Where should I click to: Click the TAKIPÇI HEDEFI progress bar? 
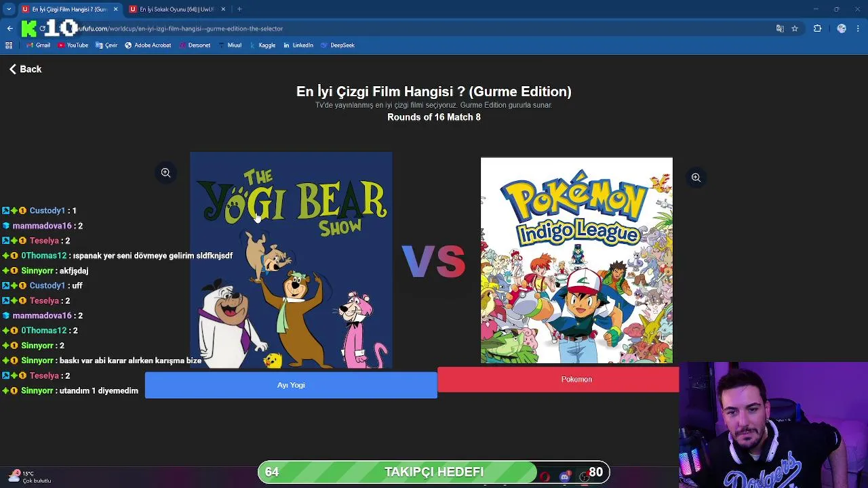434,472
